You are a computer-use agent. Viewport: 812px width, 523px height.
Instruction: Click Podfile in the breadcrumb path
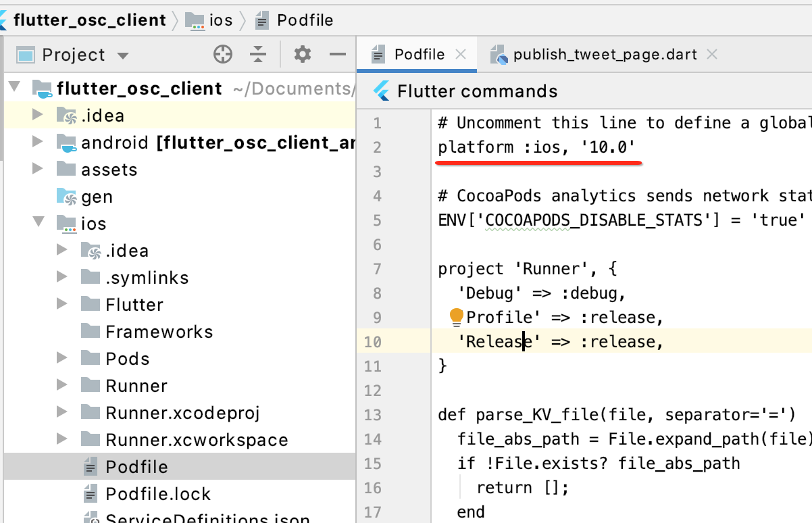coord(305,20)
